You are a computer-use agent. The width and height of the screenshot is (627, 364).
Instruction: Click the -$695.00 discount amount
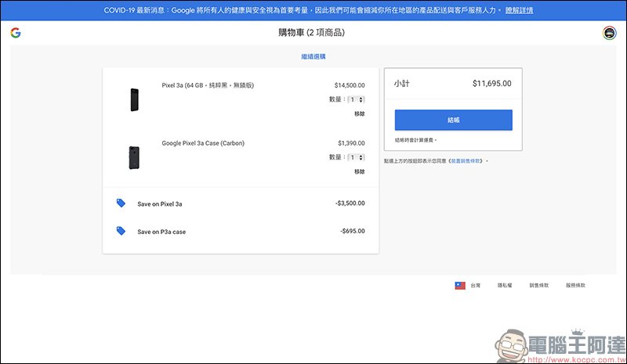pyautogui.click(x=352, y=231)
